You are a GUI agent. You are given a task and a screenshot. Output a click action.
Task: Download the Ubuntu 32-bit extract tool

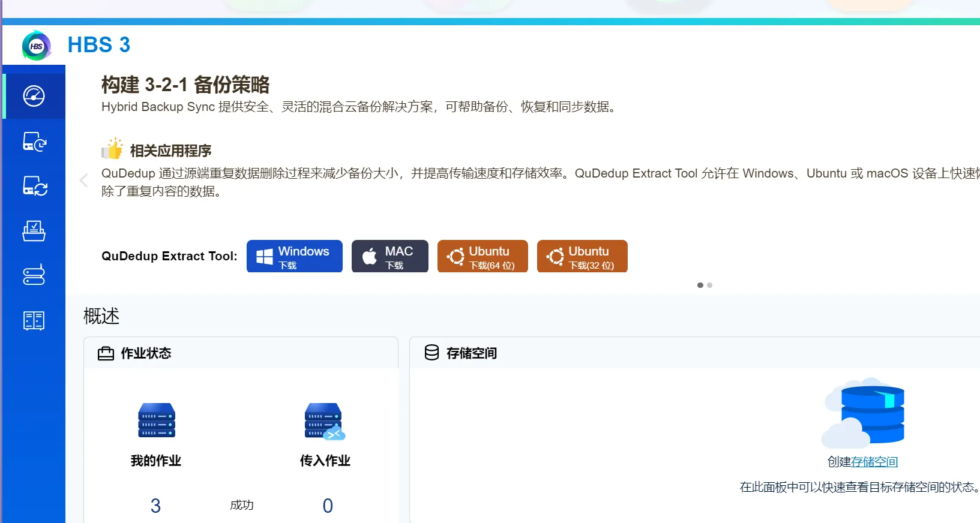pyautogui.click(x=582, y=257)
